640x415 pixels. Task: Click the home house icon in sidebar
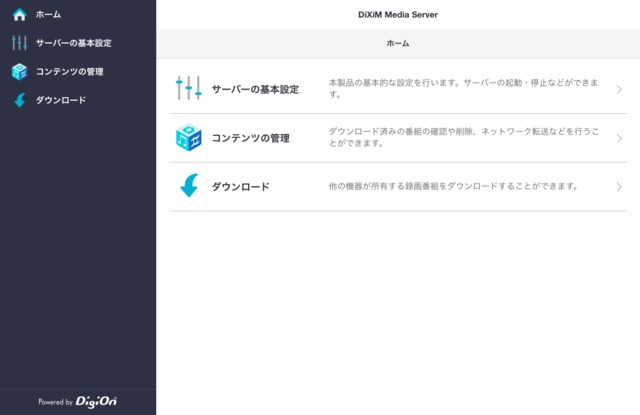[x=19, y=15]
